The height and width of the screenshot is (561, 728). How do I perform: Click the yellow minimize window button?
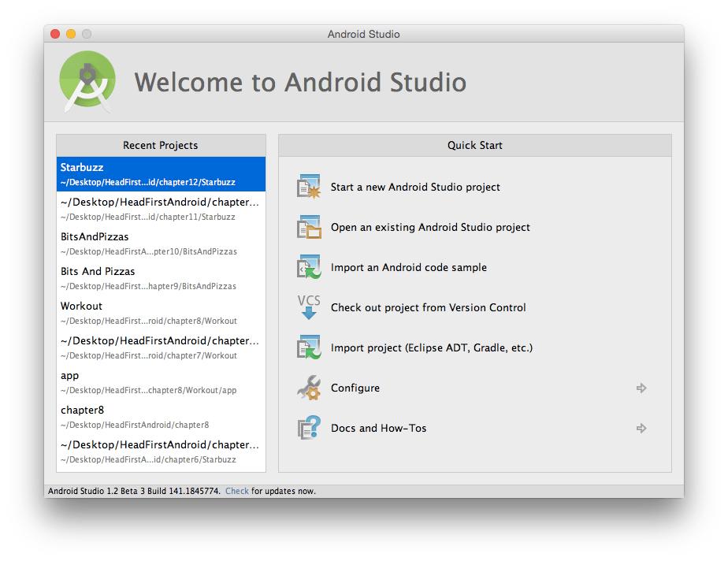click(71, 34)
